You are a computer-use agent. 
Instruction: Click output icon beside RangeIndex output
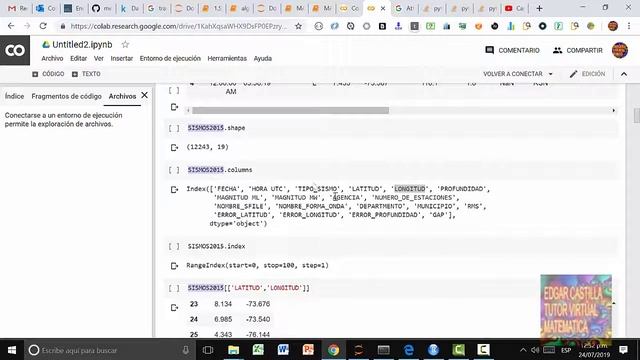click(174, 266)
